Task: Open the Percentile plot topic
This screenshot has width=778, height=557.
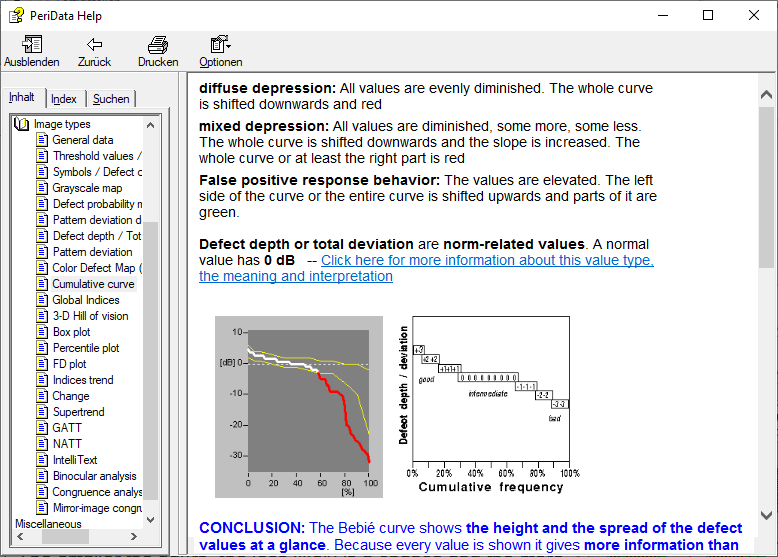Action: (86, 348)
